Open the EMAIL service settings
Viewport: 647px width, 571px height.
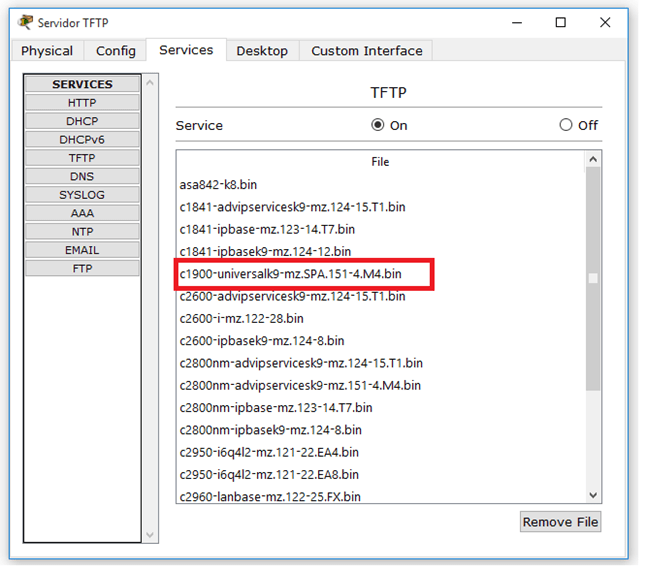[x=82, y=250]
